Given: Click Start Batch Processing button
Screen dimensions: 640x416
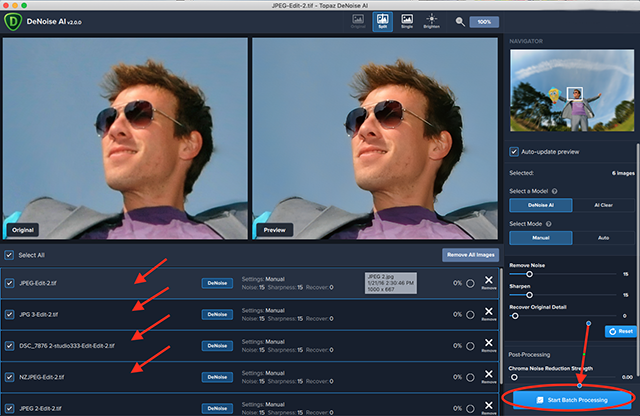Looking at the screenshot, I should (x=573, y=400).
